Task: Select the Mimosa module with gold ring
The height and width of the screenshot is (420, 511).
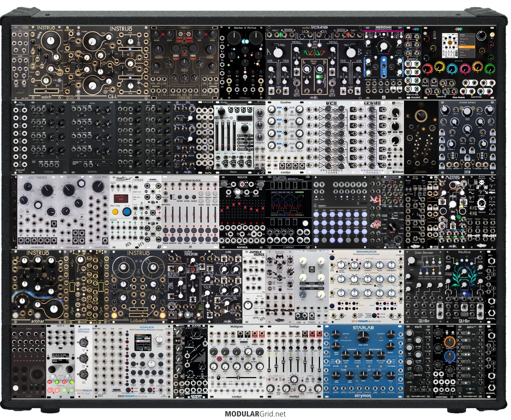Action: (x=421, y=137)
